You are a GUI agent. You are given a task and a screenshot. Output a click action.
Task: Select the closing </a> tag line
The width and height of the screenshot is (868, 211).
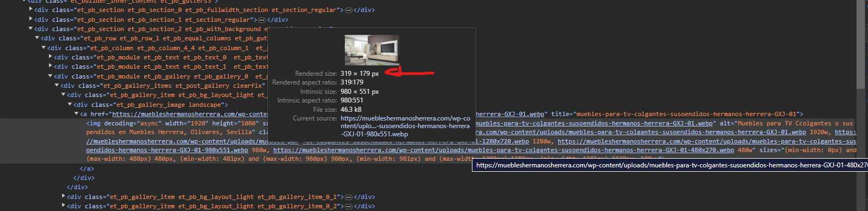tap(87, 168)
